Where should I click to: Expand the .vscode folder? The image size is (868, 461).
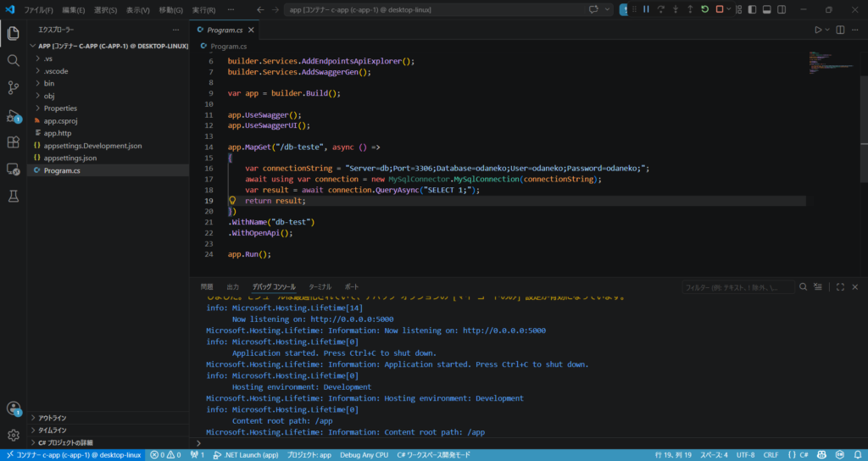pos(108,71)
